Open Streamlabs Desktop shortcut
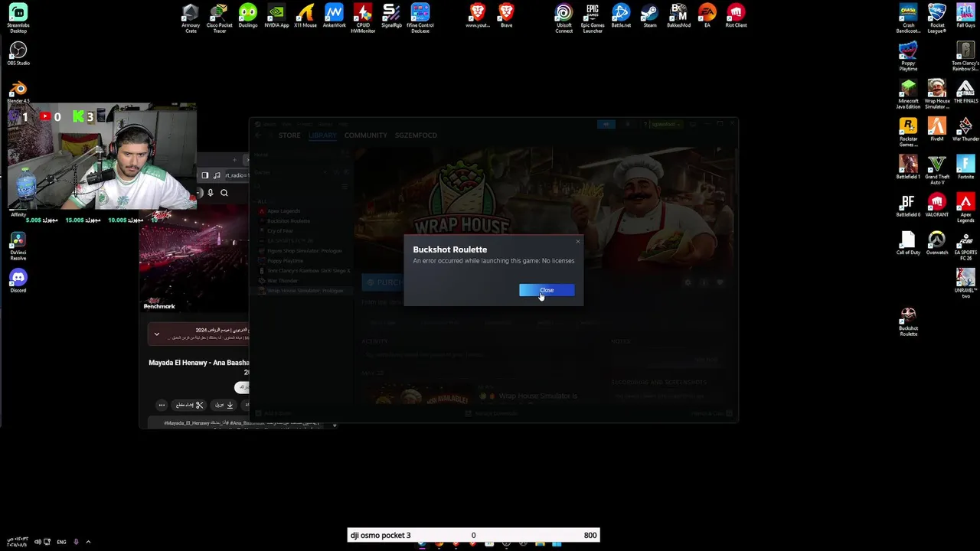This screenshot has height=551, width=980. click(18, 18)
